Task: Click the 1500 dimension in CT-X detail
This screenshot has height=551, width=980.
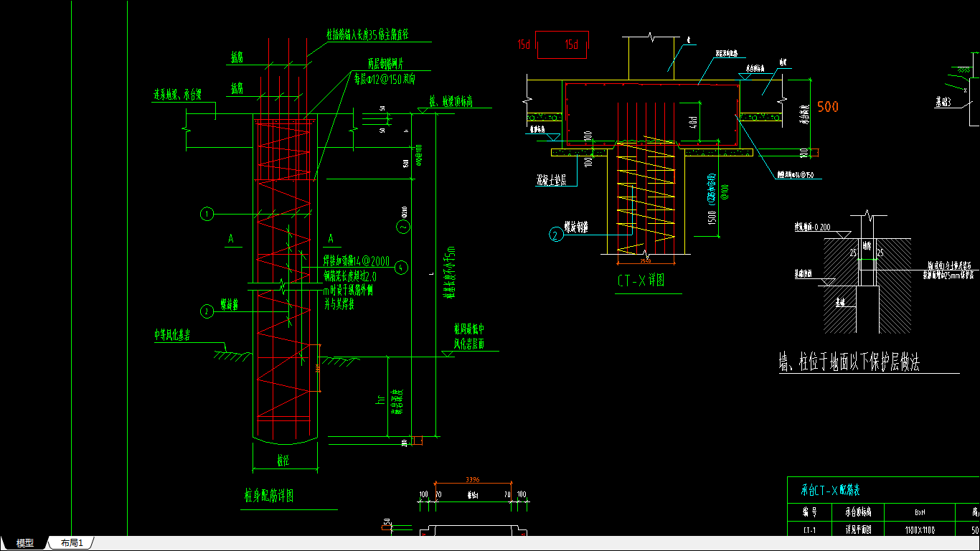Action: [x=712, y=217]
